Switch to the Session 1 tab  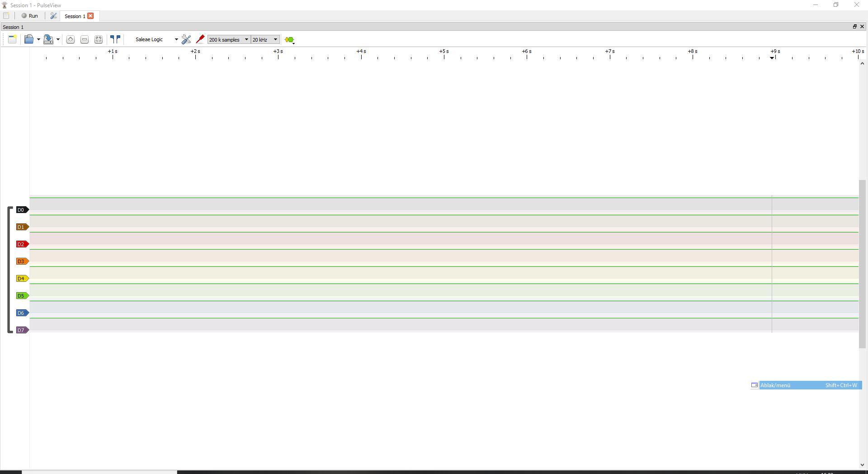click(x=75, y=16)
